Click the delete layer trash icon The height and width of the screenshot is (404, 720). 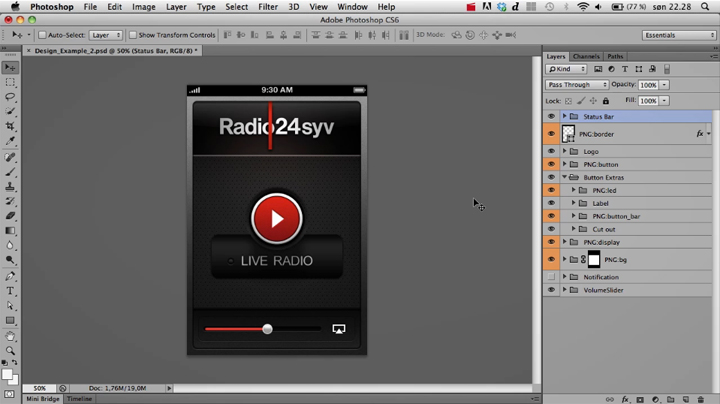700,399
